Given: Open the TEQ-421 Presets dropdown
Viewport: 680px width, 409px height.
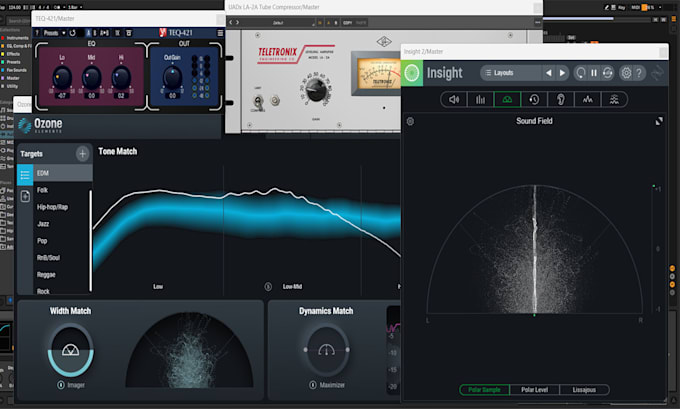Looking at the screenshot, I should [x=54, y=33].
